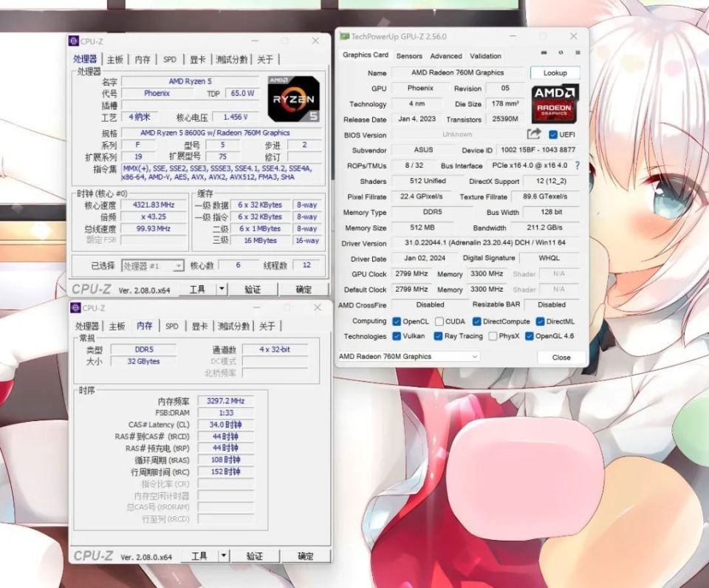Click Lookup button in GPU-Z

555,73
